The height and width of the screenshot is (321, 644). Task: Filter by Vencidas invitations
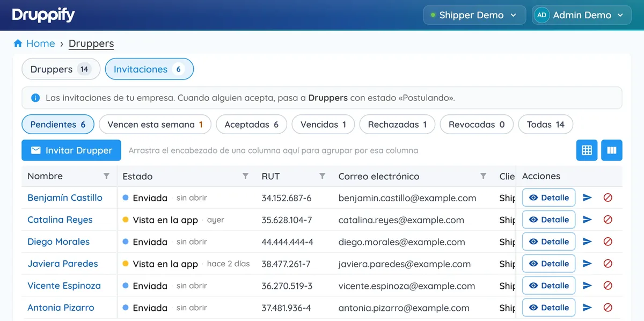click(x=323, y=125)
